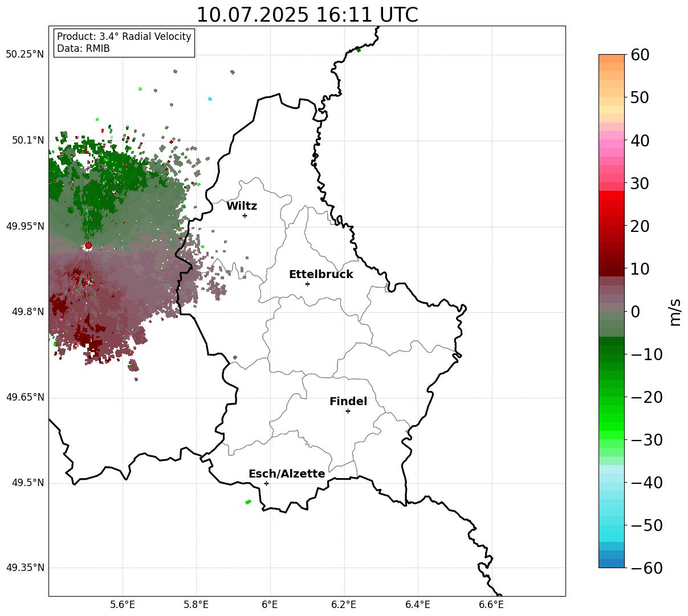
Task: Pick the pink 40 m/s colorbar band
Action: (612, 140)
